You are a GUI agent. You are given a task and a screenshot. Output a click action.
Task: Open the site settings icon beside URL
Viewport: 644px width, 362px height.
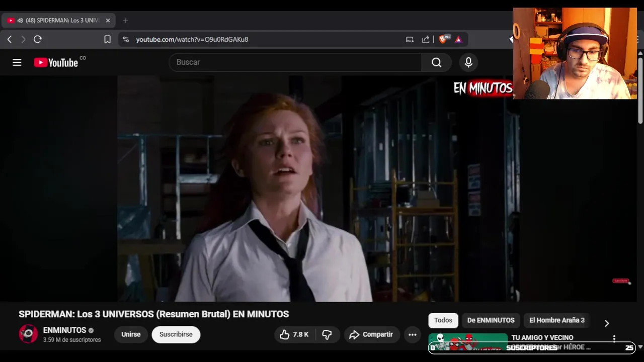click(126, 39)
